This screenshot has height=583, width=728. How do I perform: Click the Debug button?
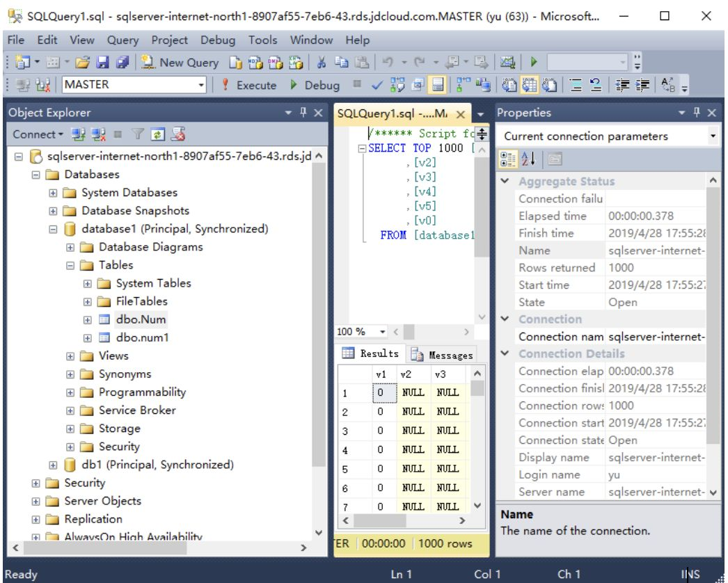[x=315, y=85]
